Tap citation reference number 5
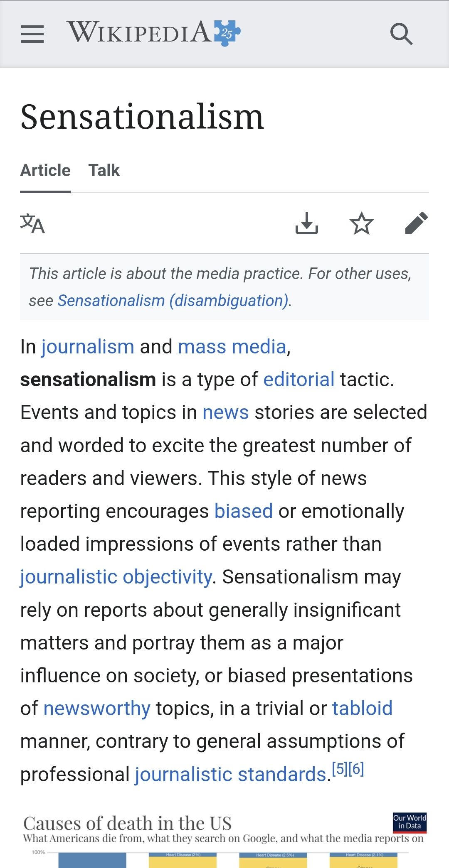Viewport: 449px width, 868px height. click(x=340, y=769)
